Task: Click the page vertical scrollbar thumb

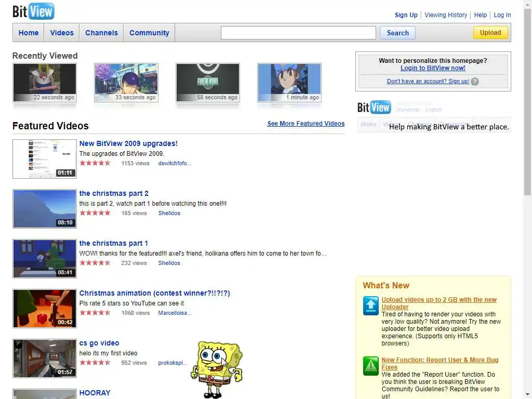Action: click(x=527, y=102)
